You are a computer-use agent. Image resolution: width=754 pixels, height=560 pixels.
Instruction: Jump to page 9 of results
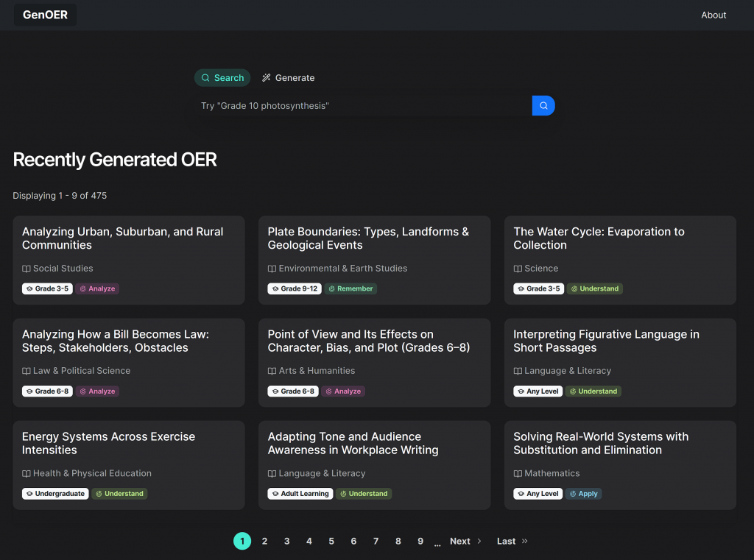420,542
